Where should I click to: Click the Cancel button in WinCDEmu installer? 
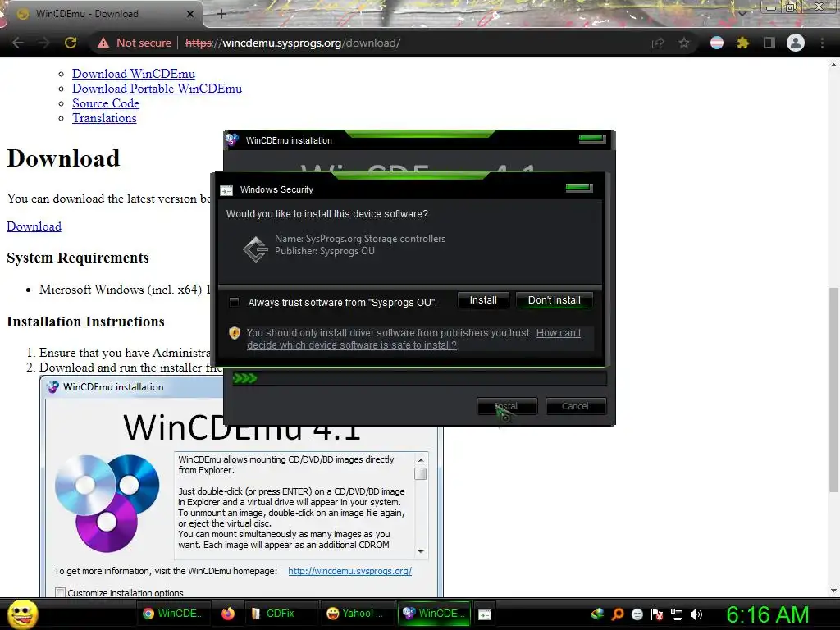575,406
